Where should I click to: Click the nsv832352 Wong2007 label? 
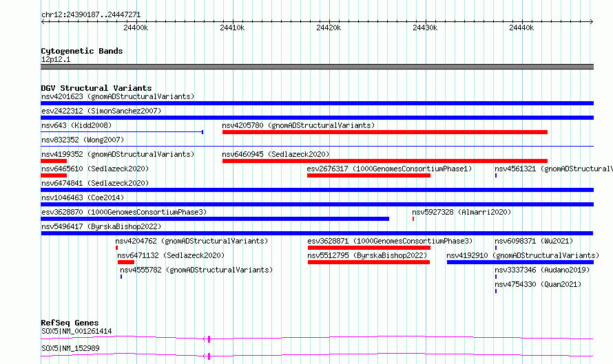(83, 140)
